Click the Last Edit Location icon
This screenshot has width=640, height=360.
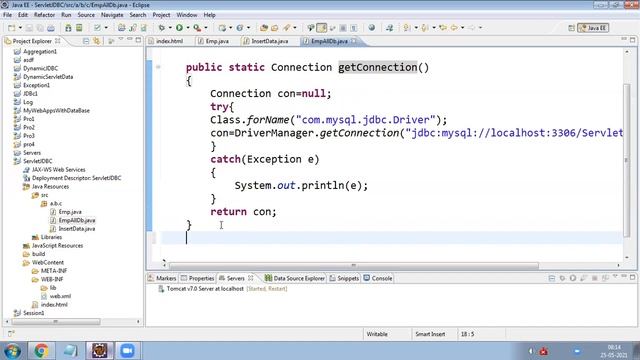click(x=443, y=28)
